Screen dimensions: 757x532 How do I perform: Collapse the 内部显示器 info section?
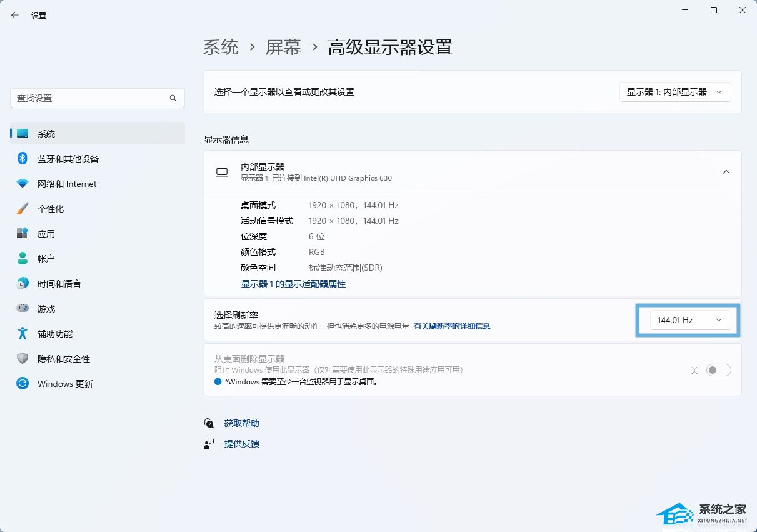[x=726, y=172]
